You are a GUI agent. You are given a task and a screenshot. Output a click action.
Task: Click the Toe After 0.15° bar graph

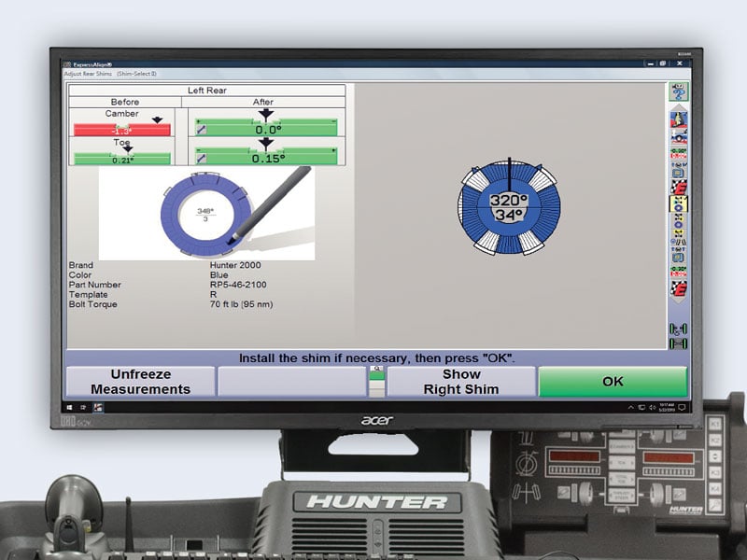266,157
